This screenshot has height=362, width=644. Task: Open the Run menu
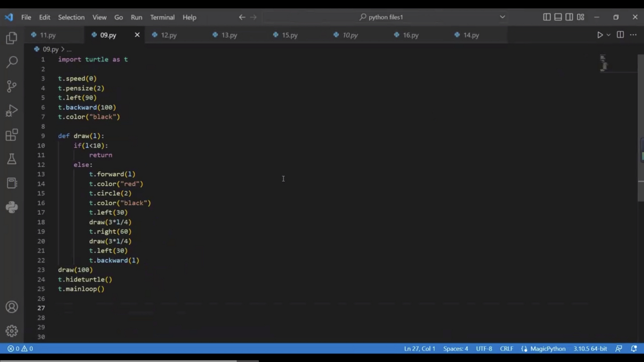(x=136, y=17)
